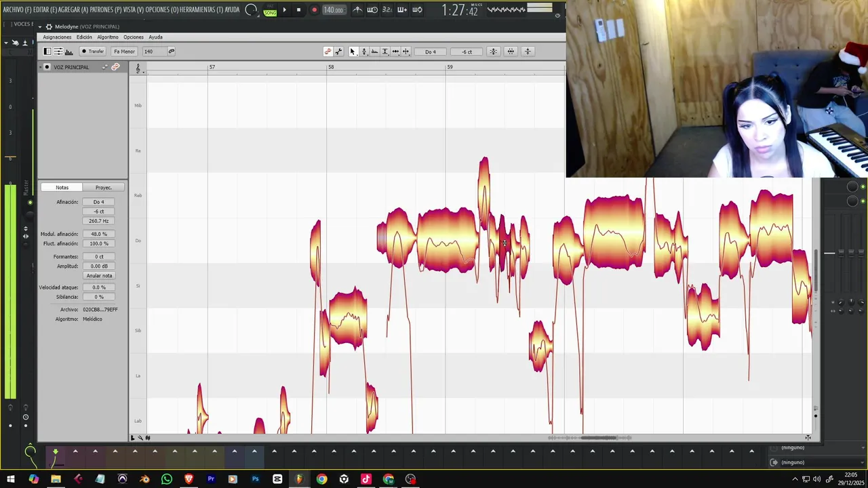Open HERRAMIENTAS (T) in FL Studio menu bar

201,9
